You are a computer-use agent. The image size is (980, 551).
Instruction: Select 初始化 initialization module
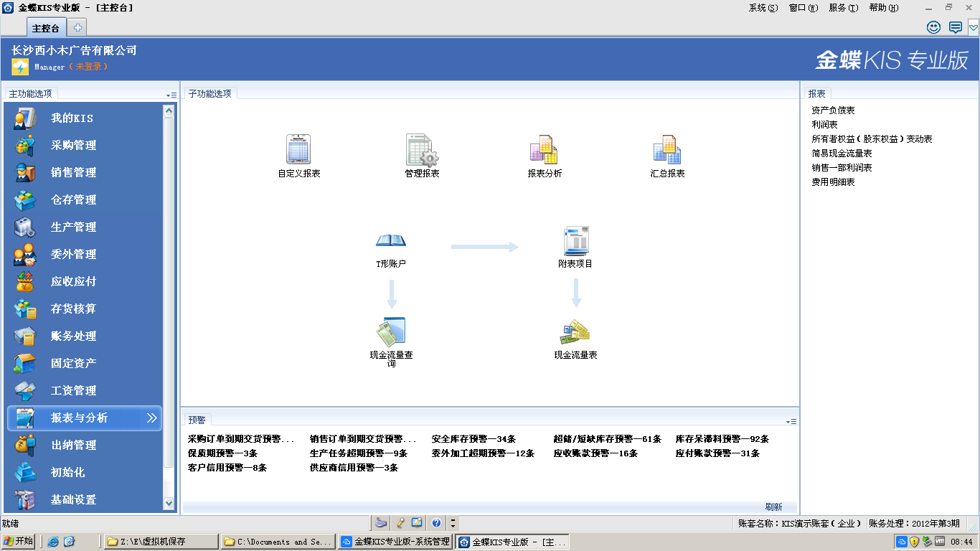tap(85, 472)
